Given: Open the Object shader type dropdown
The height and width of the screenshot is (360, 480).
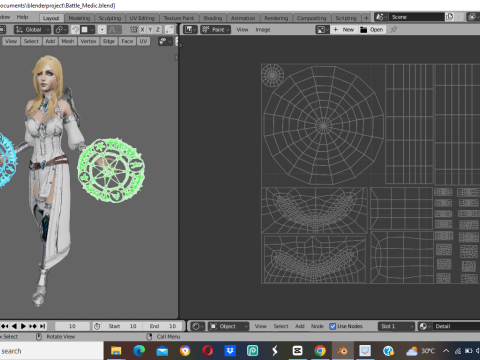Looking at the screenshot, I should point(229,326).
